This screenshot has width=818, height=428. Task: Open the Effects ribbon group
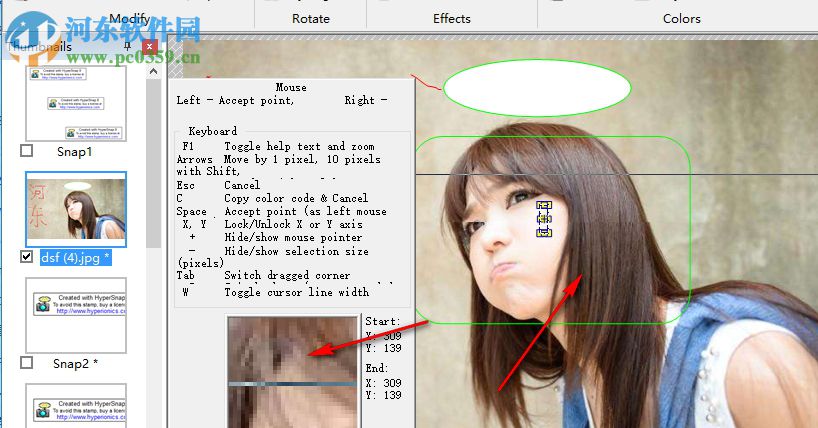tap(452, 19)
